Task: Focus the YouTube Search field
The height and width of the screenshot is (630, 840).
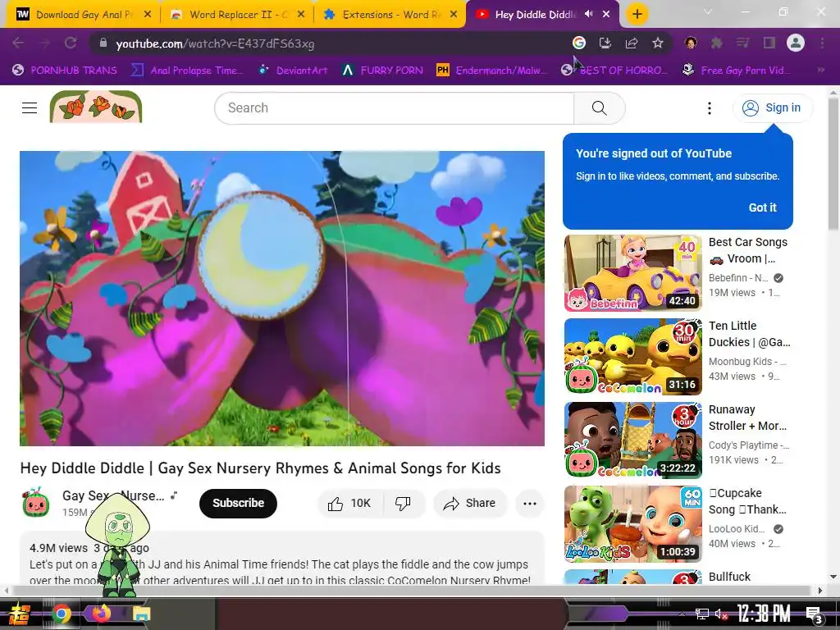Action: pyautogui.click(x=395, y=108)
